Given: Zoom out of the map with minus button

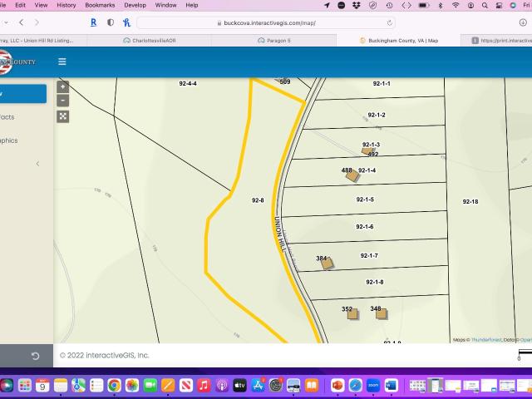Looking at the screenshot, I should pos(63,101).
